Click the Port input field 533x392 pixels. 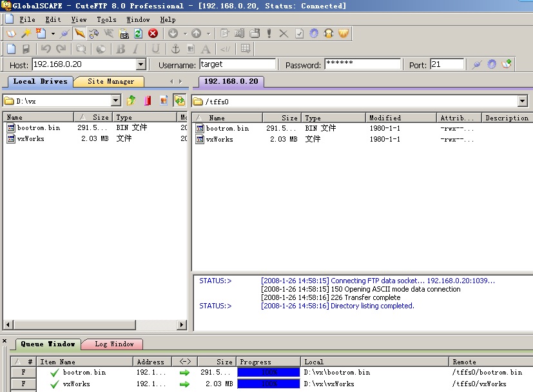coord(447,64)
